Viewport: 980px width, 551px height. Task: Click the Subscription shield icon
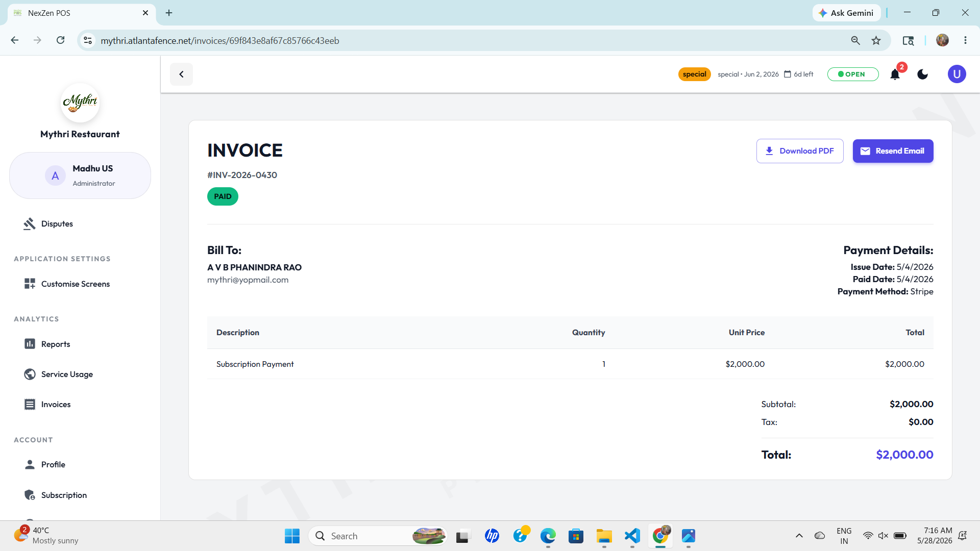(x=30, y=495)
